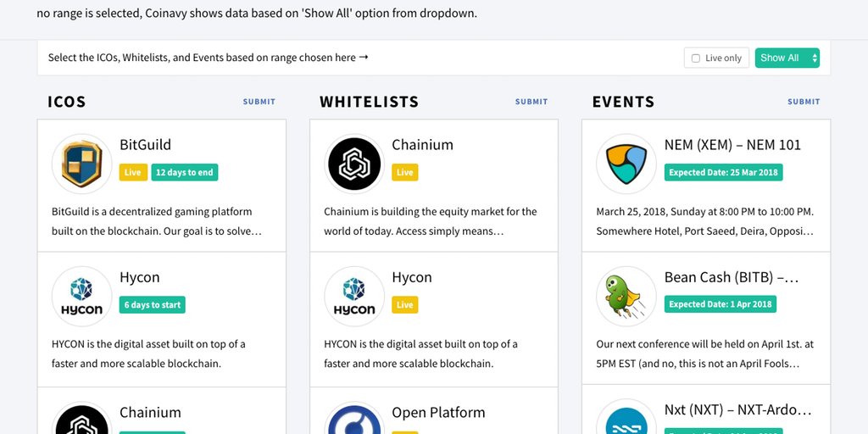Enable the Live only checkbox

coord(696,58)
